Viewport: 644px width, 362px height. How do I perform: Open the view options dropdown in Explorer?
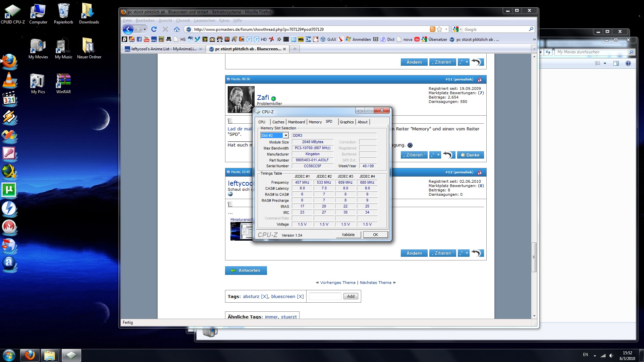point(605,63)
